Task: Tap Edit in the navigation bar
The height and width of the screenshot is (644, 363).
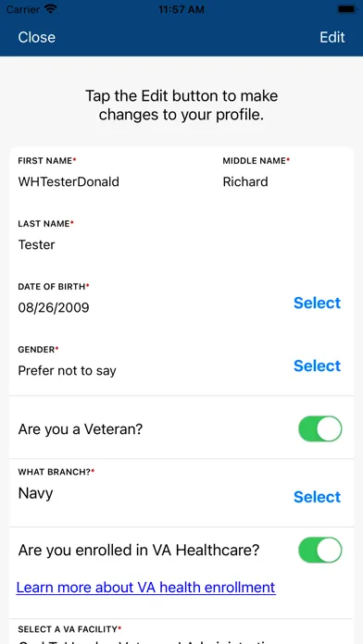Action: [332, 37]
